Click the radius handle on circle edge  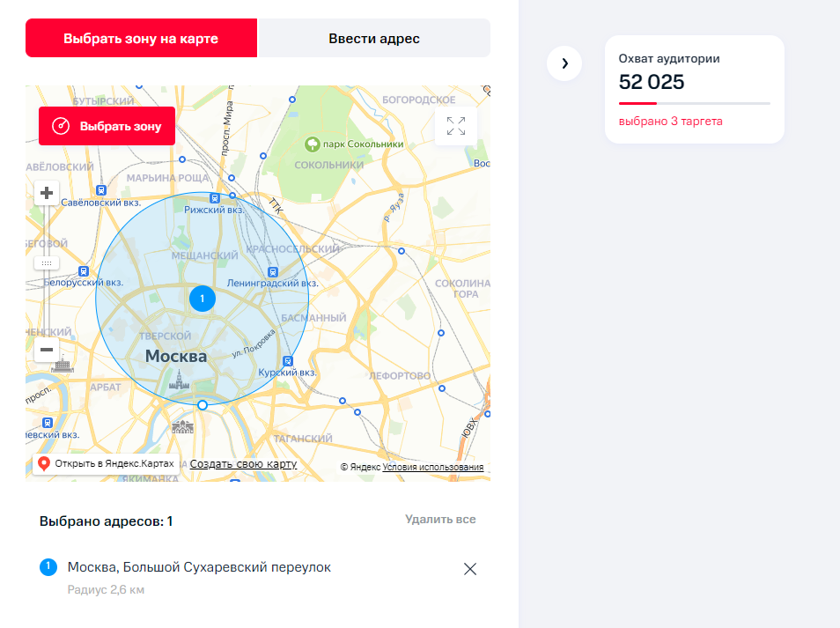point(203,405)
